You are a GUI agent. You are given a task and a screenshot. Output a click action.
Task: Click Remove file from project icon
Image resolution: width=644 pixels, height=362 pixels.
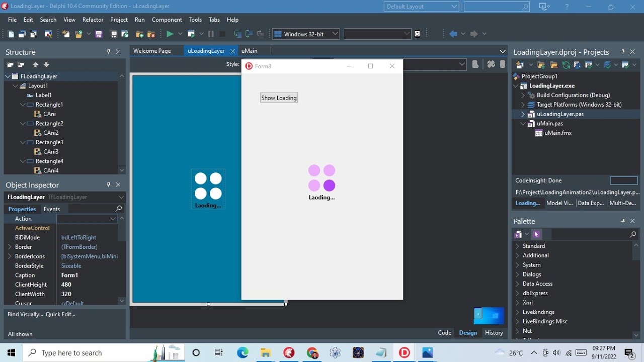[151, 34]
